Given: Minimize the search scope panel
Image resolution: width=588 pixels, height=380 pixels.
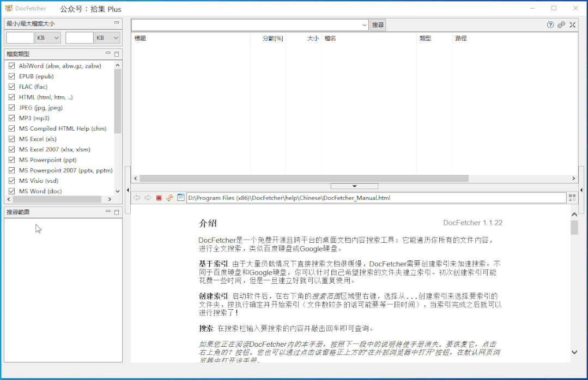Looking at the screenshot, I should click(x=108, y=212).
